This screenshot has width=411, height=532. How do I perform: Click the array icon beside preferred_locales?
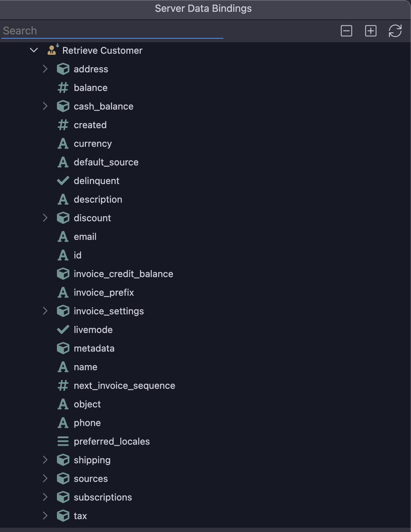coord(63,441)
